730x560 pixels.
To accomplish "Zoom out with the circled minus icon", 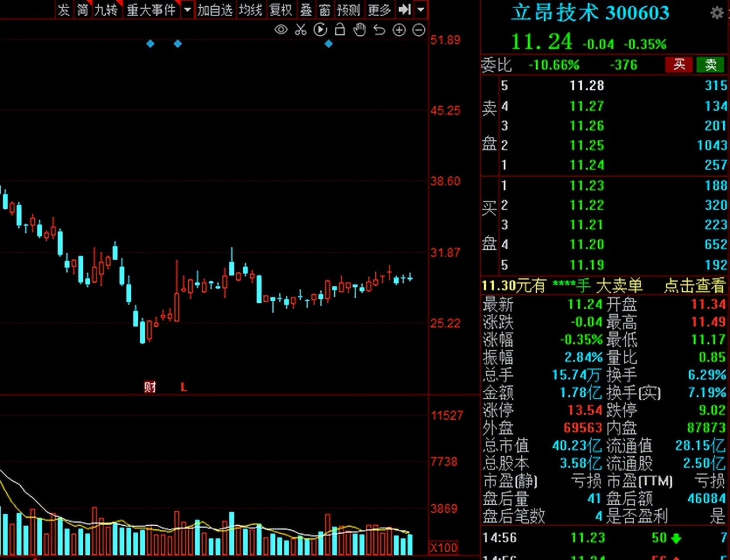I will click(x=419, y=30).
